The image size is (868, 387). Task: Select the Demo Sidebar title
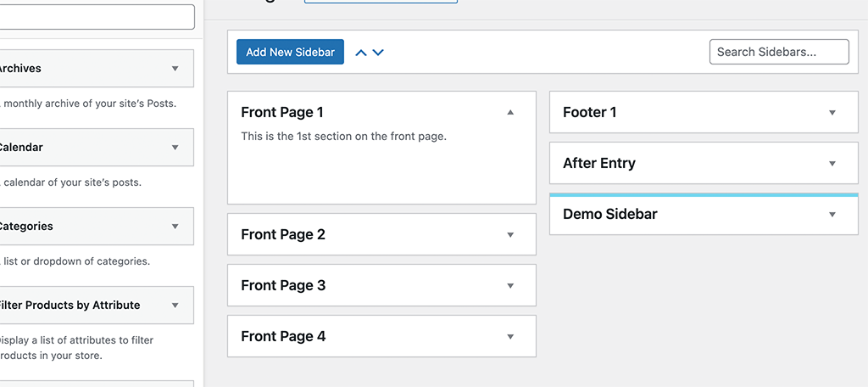[x=610, y=214]
